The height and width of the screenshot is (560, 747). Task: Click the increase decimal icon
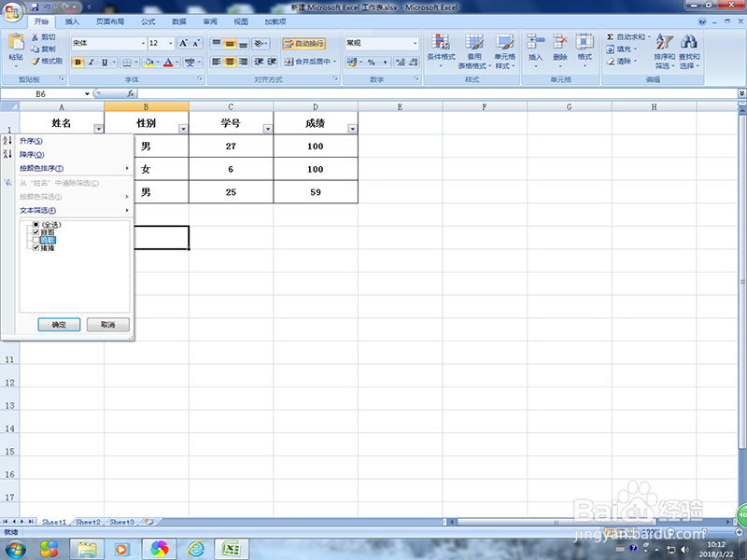(401, 62)
